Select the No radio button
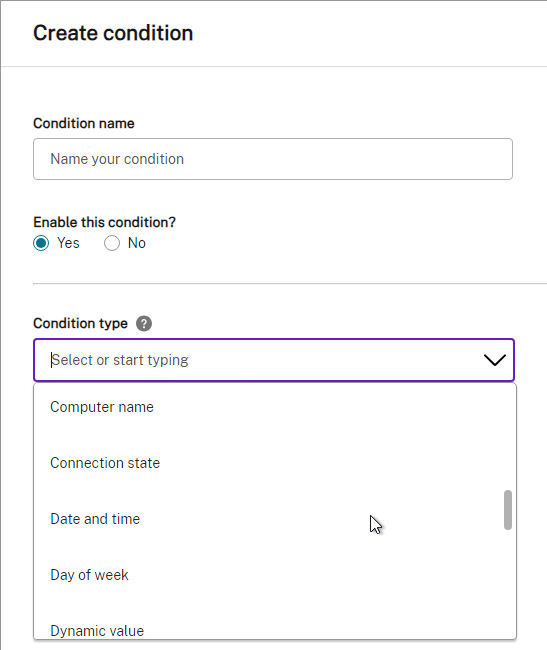This screenshot has height=650, width=547. pos(112,243)
